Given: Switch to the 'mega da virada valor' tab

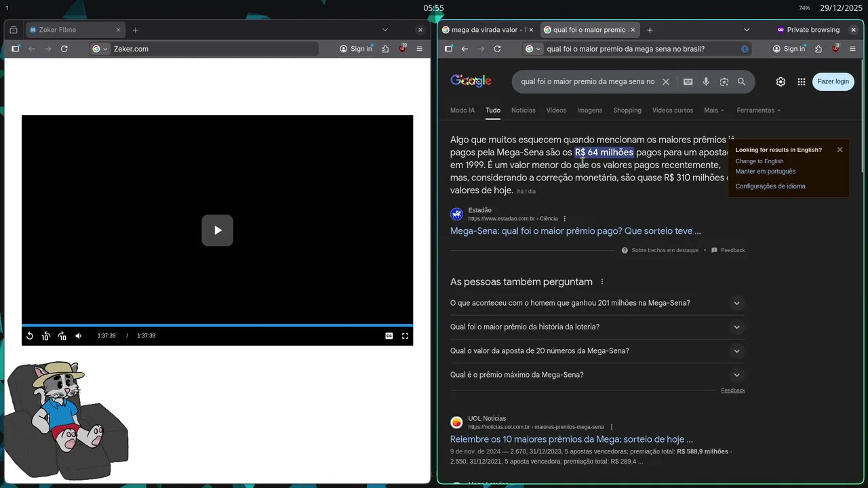Looking at the screenshot, I should coord(484,30).
